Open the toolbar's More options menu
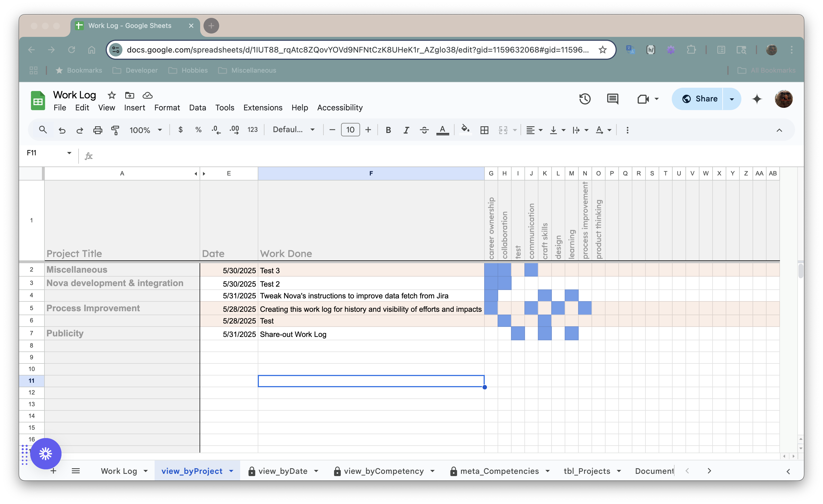 [x=627, y=130]
